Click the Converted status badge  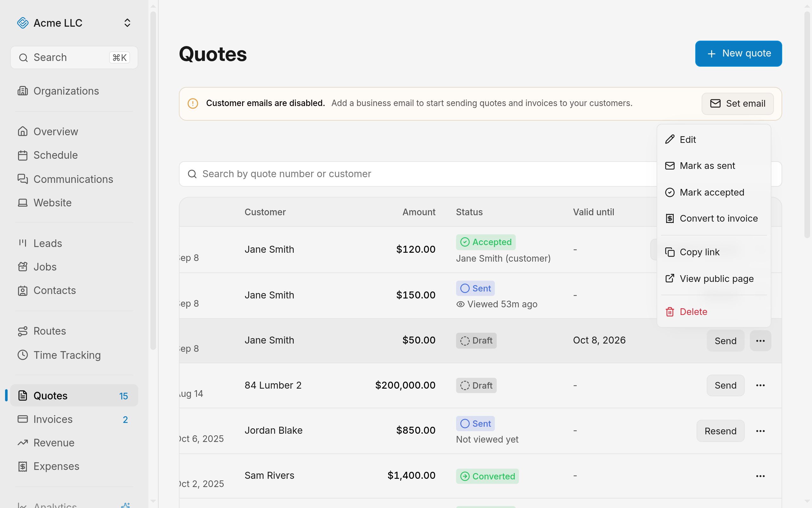pos(487,476)
